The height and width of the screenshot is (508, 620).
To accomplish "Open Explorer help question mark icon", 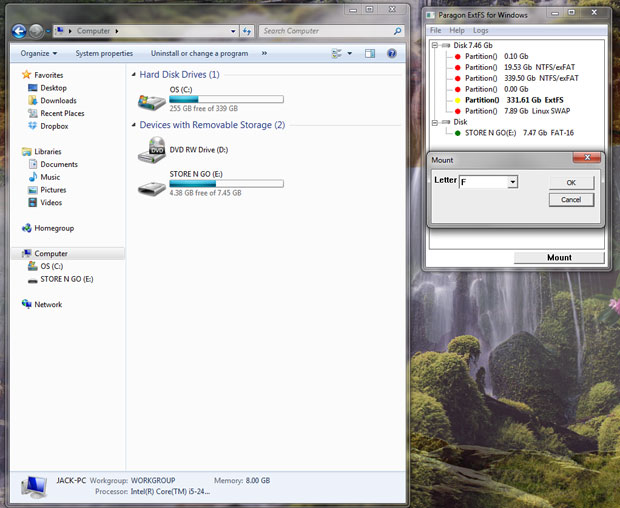I will pos(391,53).
